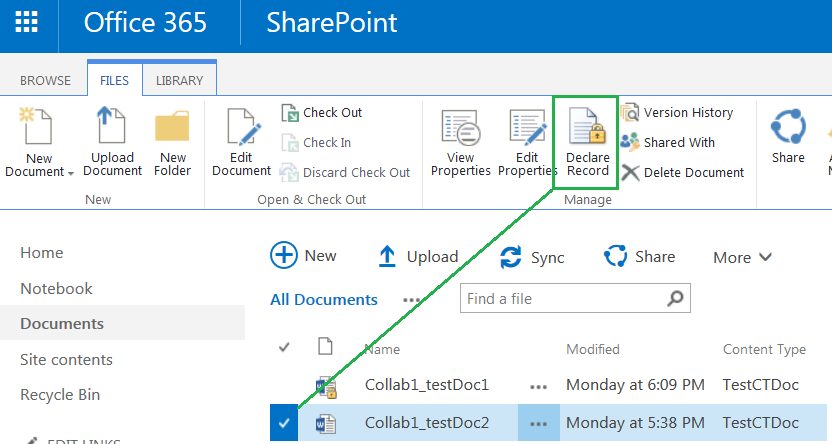This screenshot has width=832, height=444.
Task: Click the Check Out icon
Action: point(291,113)
